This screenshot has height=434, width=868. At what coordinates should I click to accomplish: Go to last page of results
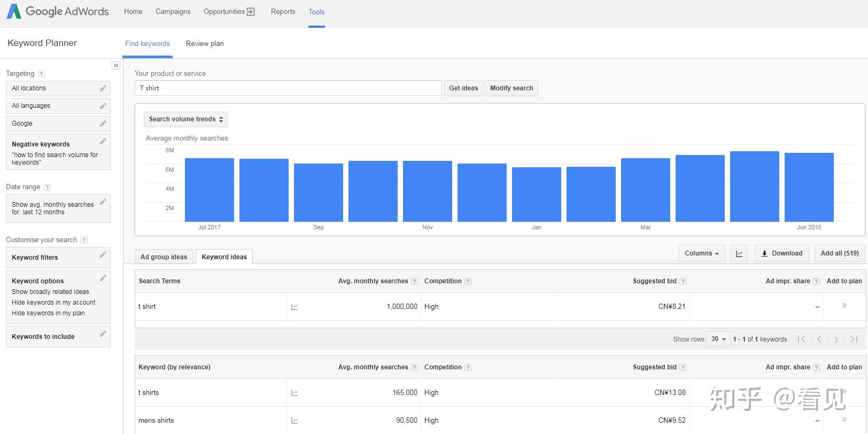tap(854, 339)
